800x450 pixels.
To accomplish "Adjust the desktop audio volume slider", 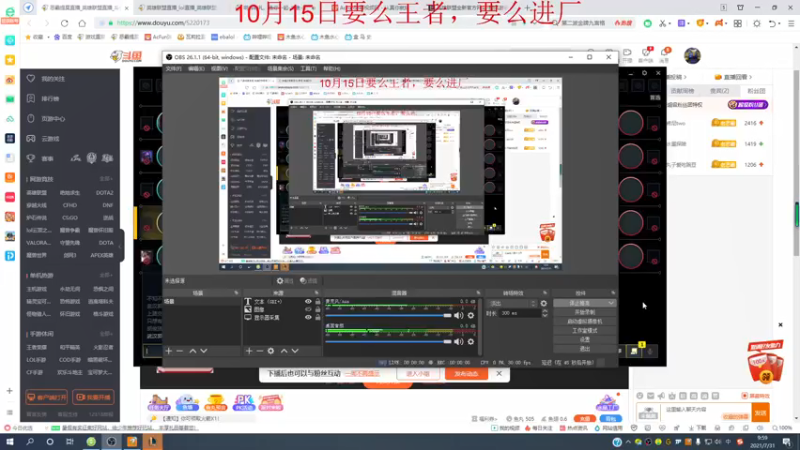I will click(389, 342).
